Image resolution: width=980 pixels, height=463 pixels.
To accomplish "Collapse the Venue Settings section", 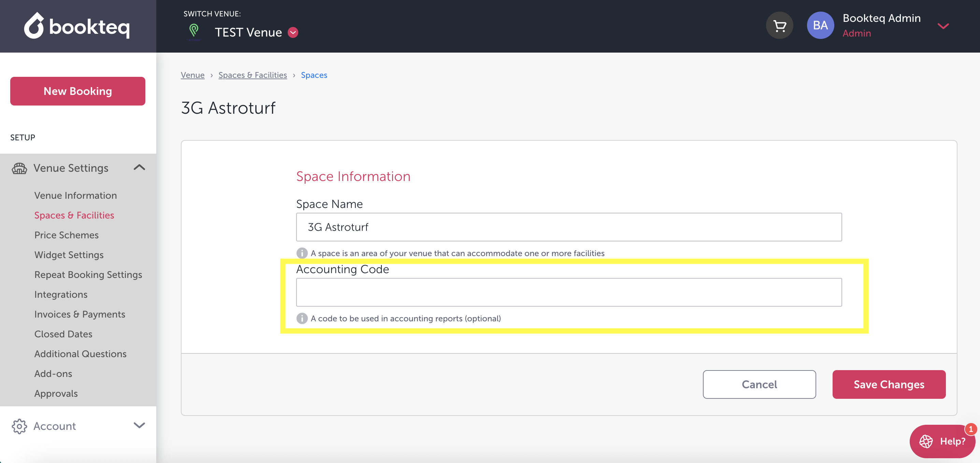I will 139,168.
